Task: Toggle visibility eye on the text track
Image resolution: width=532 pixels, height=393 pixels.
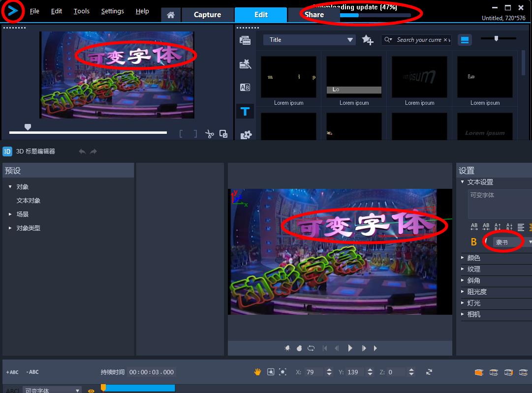Action: click(91, 391)
